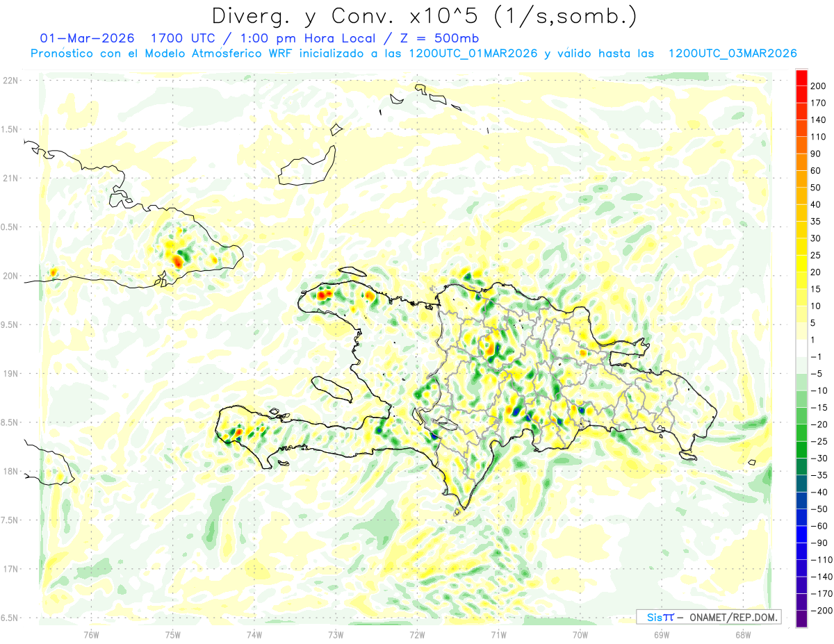The height and width of the screenshot is (644, 834).
Task: Select the '70W' longitude label
Action: tap(580, 634)
